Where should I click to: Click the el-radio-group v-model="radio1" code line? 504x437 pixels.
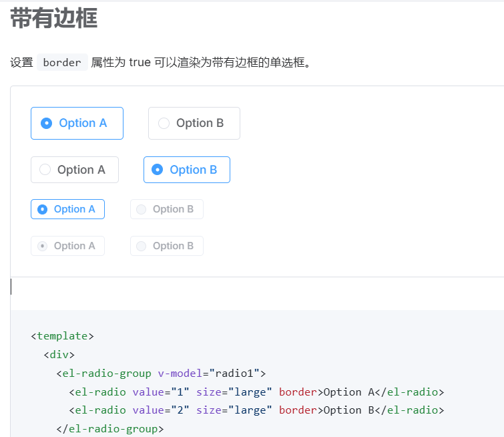coord(161,374)
